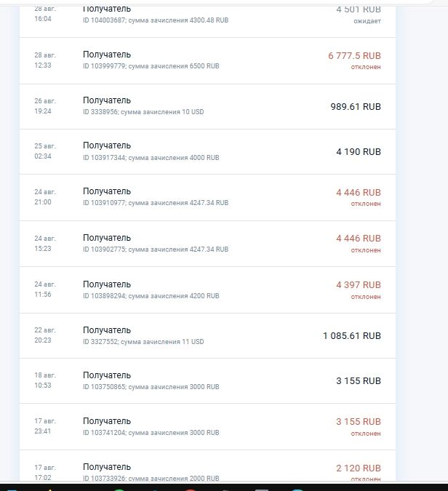Click the declined 2 120 RUB amount
The image size is (448, 491).
[358, 468]
